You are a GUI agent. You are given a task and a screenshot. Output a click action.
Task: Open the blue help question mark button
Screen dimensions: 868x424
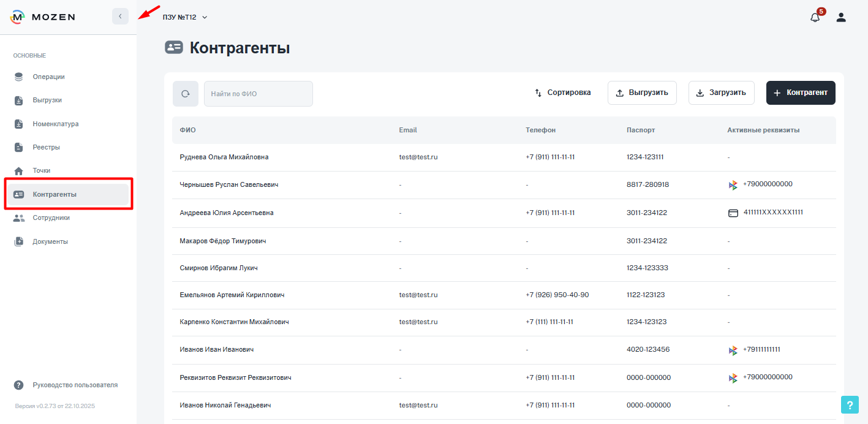pyautogui.click(x=850, y=405)
